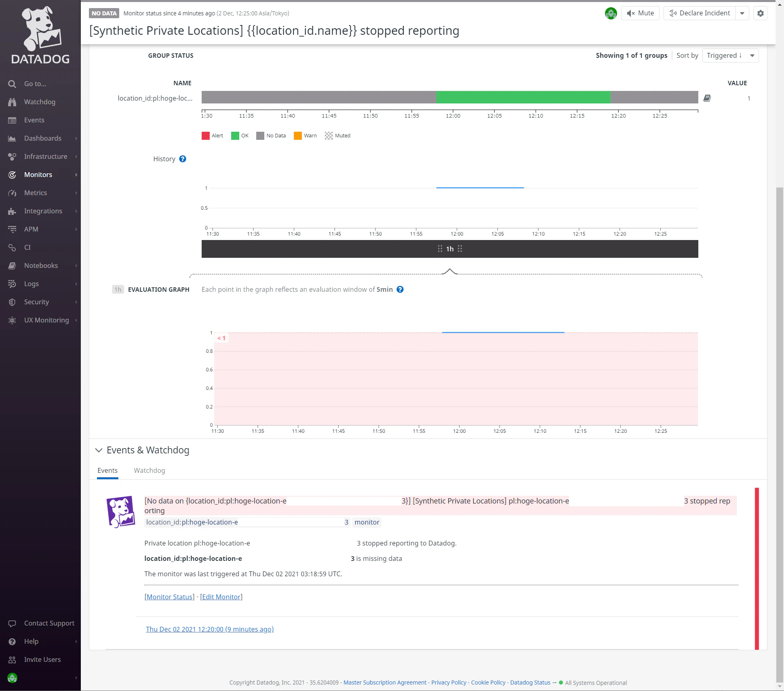Image resolution: width=784 pixels, height=691 pixels.
Task: Open the Go to search icon
Action: click(12, 84)
